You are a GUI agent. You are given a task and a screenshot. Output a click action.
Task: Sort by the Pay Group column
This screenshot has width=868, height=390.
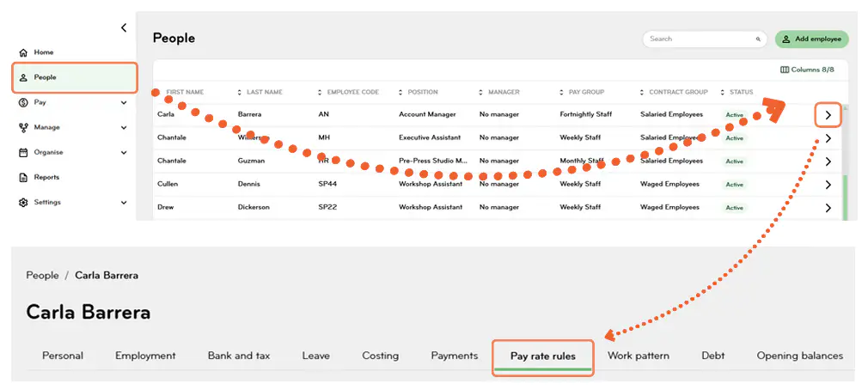586,92
